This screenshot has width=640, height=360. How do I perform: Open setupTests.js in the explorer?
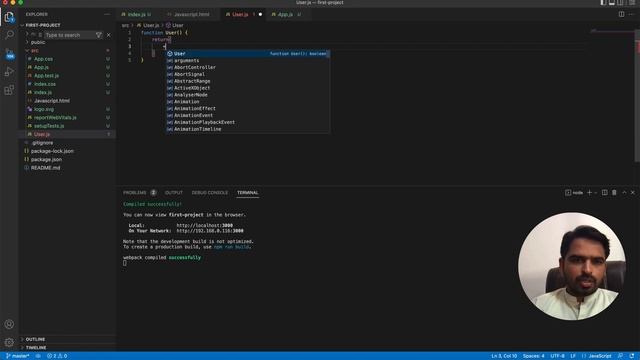49,126
